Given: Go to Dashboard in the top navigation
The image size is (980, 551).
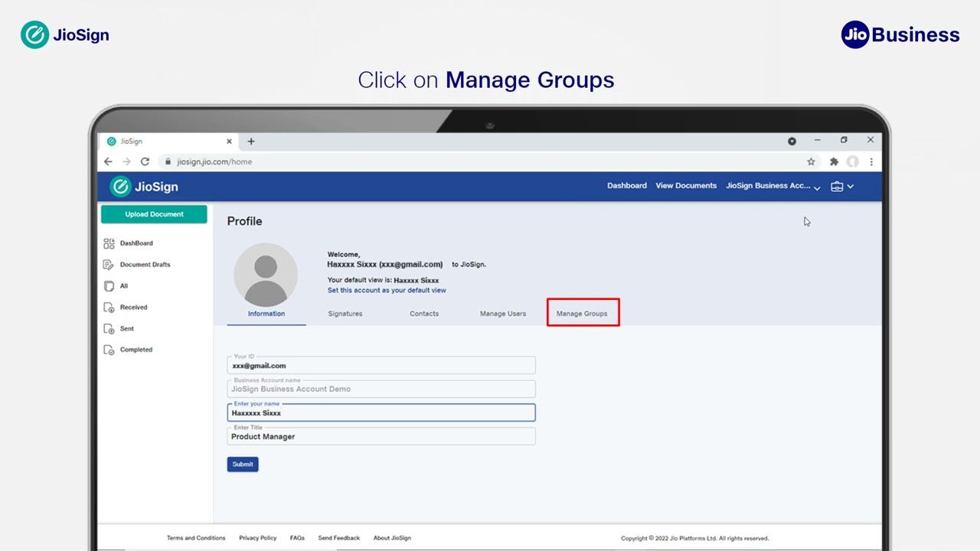Looking at the screenshot, I should point(627,186).
